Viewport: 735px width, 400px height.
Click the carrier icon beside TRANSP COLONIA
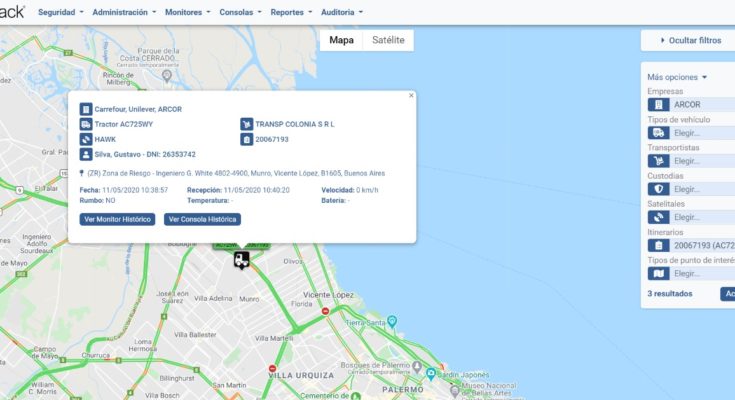pyautogui.click(x=247, y=124)
